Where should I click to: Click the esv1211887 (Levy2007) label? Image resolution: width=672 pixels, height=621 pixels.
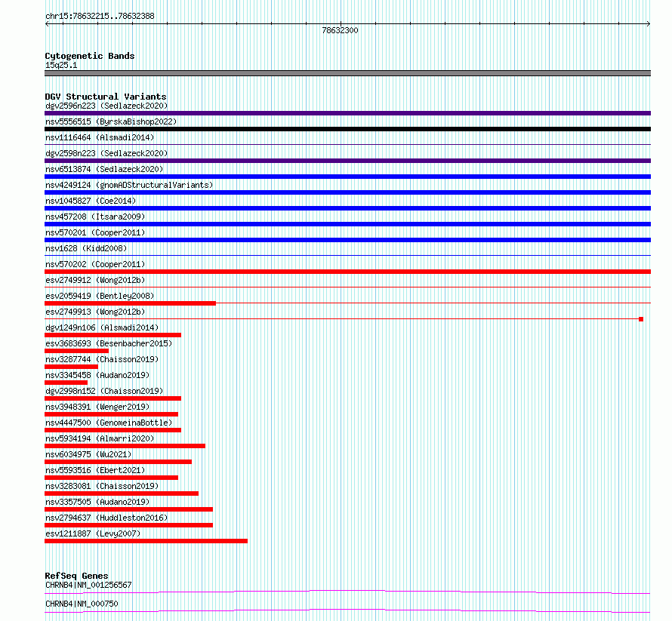pyautogui.click(x=93, y=533)
